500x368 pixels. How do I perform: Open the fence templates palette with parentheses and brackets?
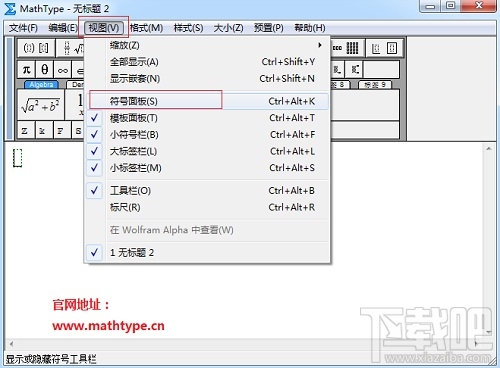pos(36,48)
